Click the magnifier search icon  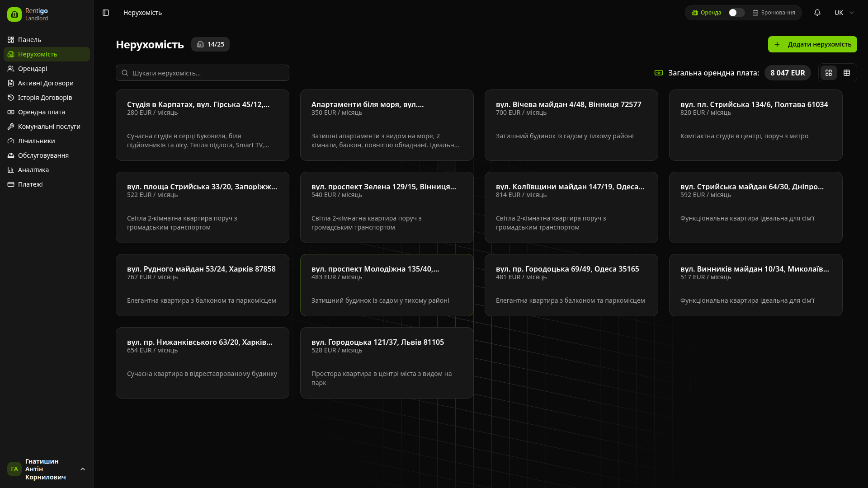(125, 73)
